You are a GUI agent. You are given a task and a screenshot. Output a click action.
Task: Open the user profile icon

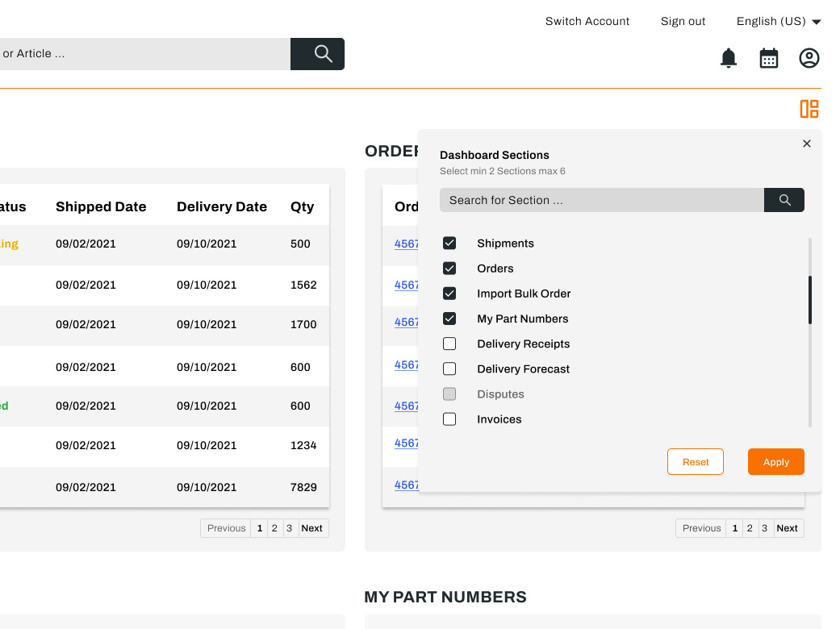click(809, 58)
